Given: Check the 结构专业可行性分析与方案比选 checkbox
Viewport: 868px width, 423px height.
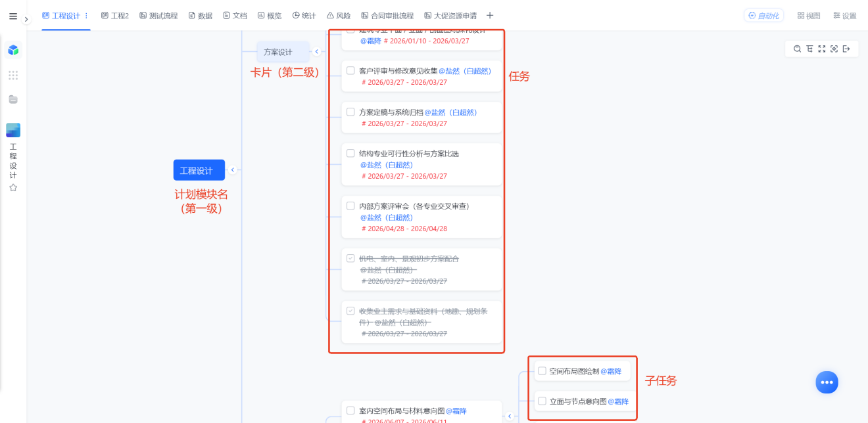Looking at the screenshot, I should (x=350, y=154).
